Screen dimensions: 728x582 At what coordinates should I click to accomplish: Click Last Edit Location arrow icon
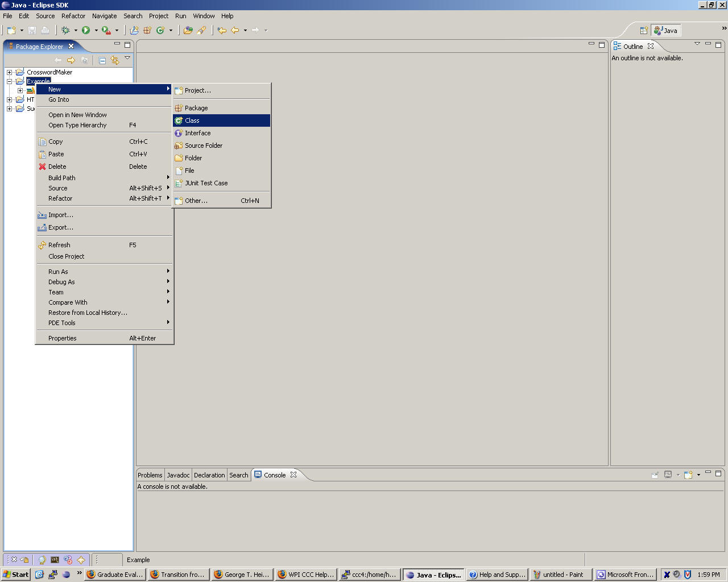(222, 30)
